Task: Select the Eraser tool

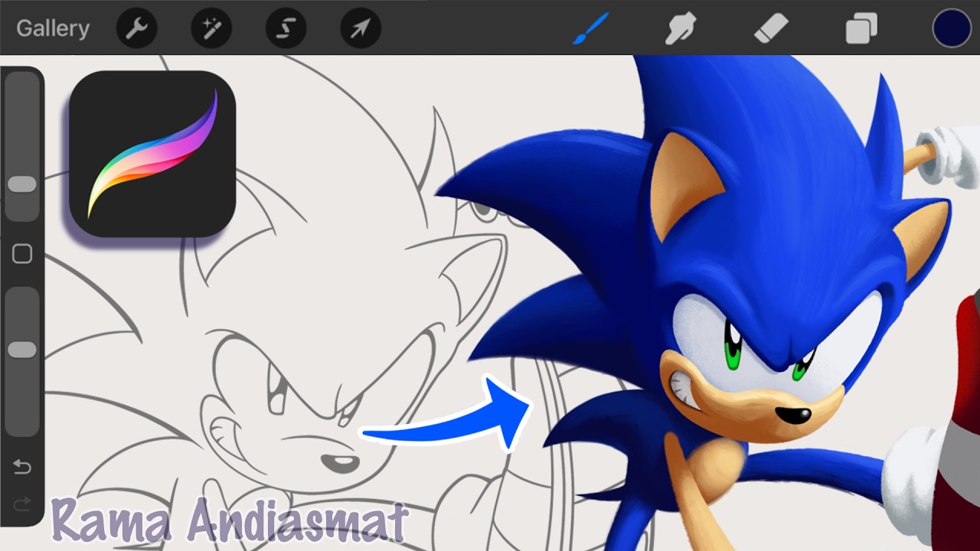Action: (x=771, y=29)
